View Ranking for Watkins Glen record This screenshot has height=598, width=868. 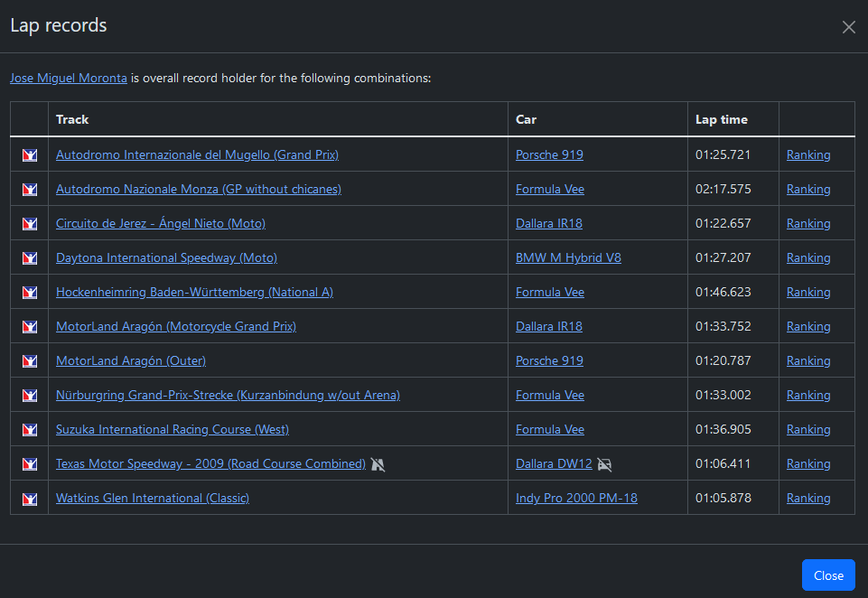click(807, 499)
